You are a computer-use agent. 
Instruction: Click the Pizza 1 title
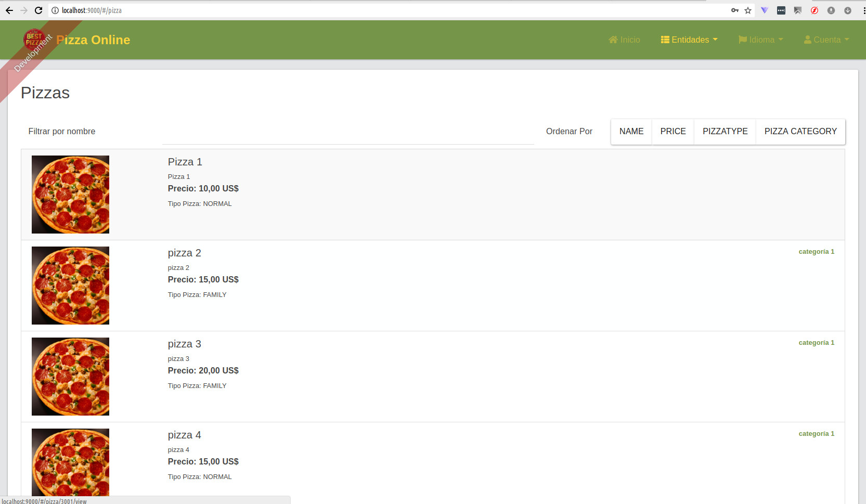pyautogui.click(x=185, y=162)
